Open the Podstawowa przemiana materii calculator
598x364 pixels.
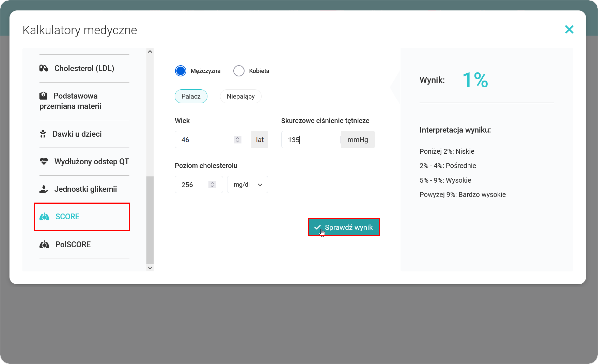click(84, 101)
